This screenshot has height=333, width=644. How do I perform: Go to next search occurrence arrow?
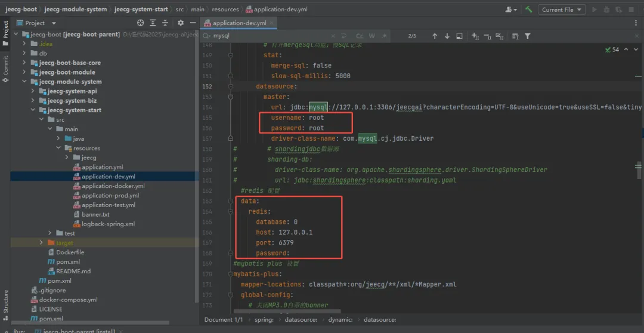[x=447, y=36]
